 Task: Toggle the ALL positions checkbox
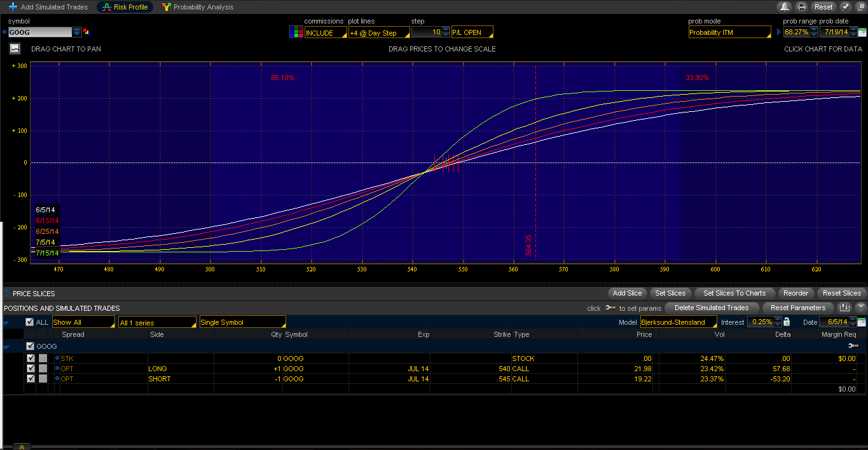[x=29, y=322]
